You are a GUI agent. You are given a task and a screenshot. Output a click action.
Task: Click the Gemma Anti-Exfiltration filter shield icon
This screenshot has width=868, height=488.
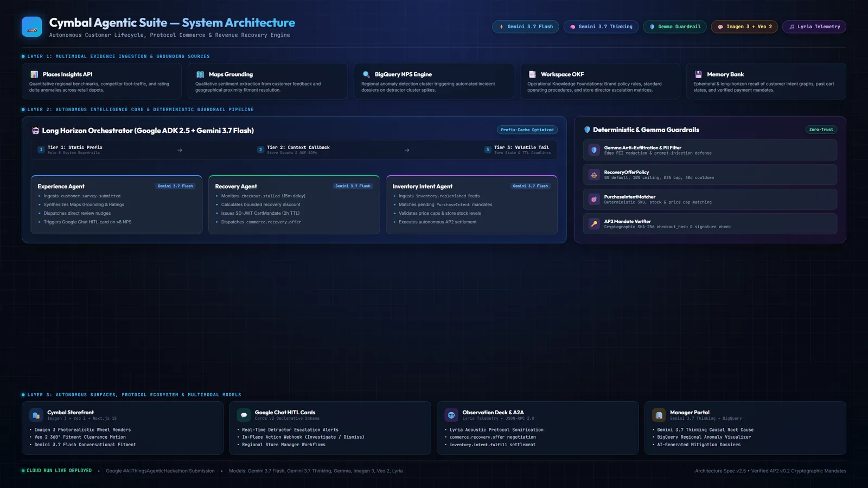594,150
